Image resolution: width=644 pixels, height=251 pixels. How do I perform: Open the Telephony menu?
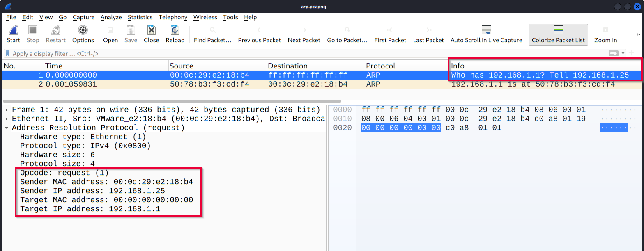[173, 17]
